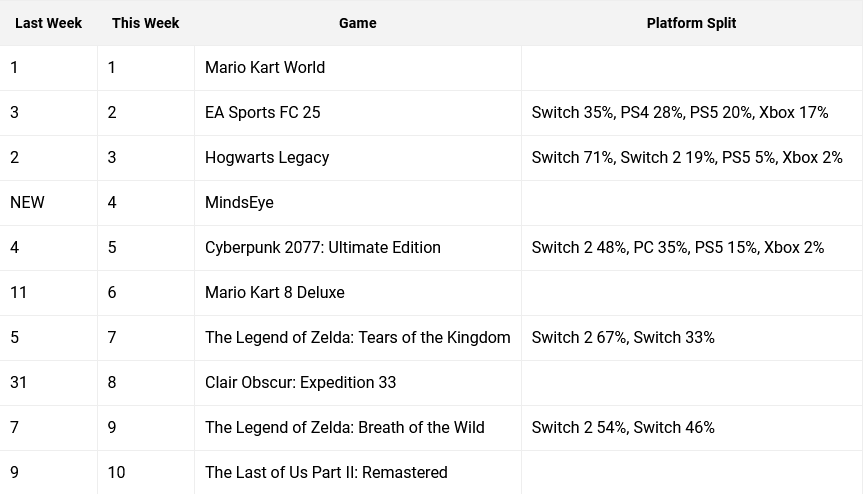
Task: Select the Mario Kart World cell
Action: pos(357,68)
